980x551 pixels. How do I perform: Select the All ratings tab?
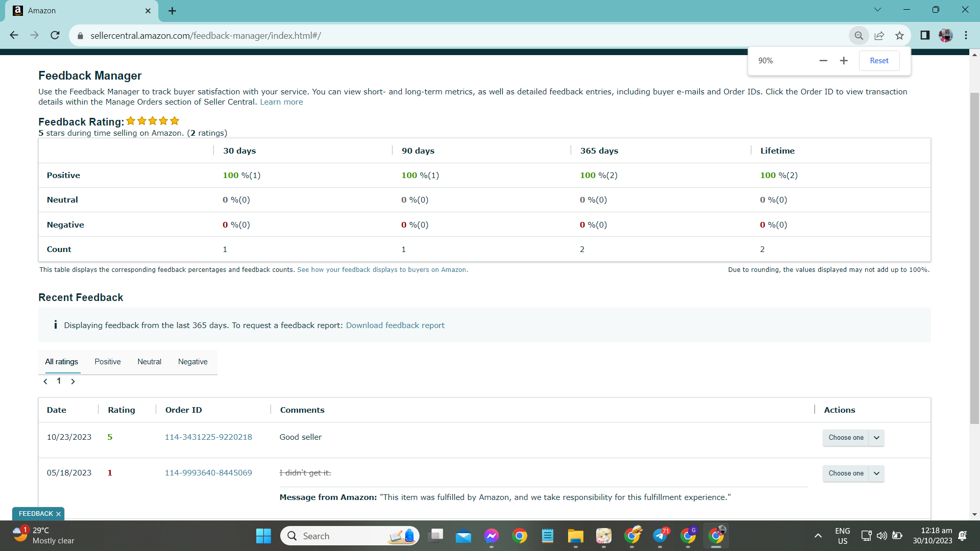point(62,362)
